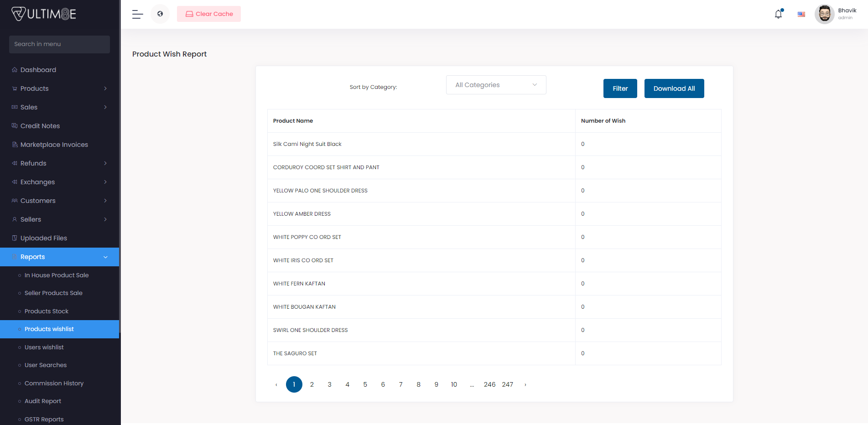
Task: Open the Audit Report submenu item
Action: click(x=43, y=401)
